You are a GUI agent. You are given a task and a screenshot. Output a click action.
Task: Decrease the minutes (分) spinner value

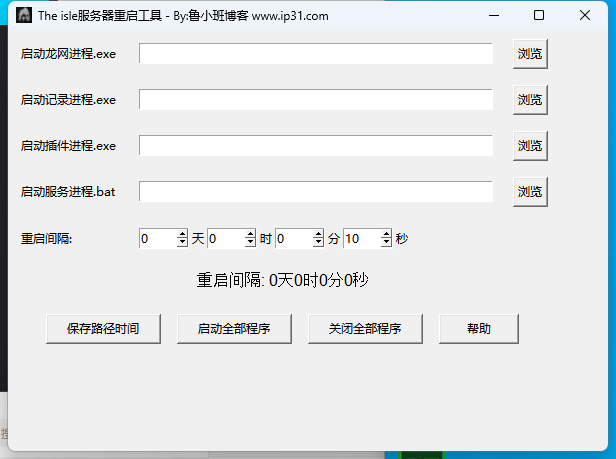point(318,243)
